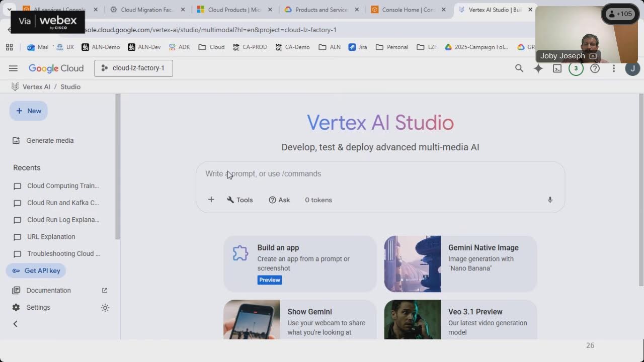Screen dimensions: 644x362
Task: Open the Show Gemini card
Action: (300, 320)
